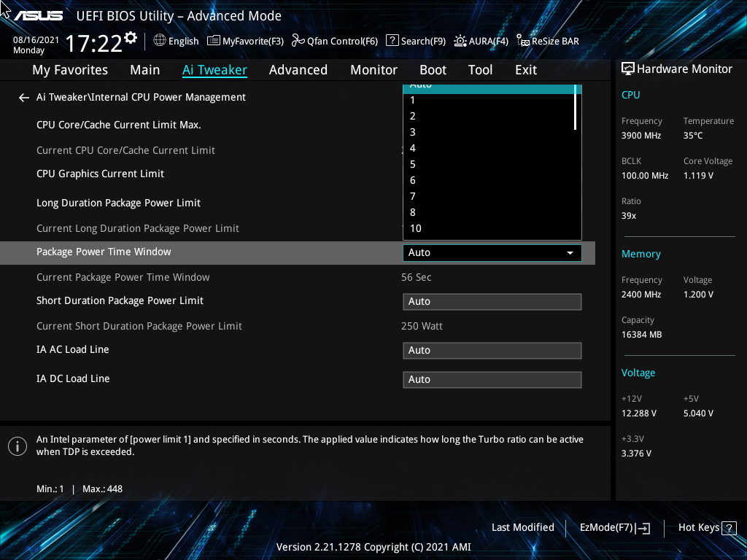This screenshot has height=560, width=747.
Task: Switch to EzMode(F7)
Action: [614, 528]
